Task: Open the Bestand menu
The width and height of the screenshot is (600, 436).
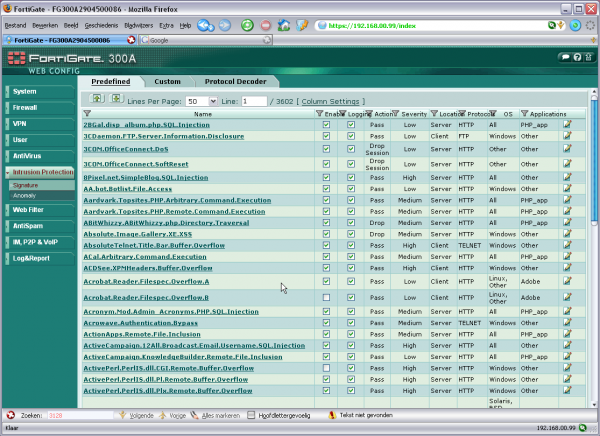Action: click(15, 26)
